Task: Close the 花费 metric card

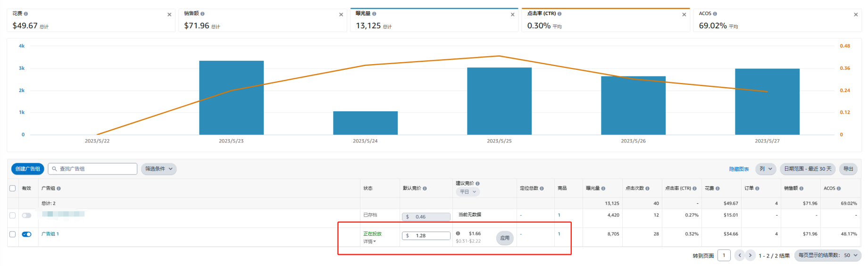Action: pyautogui.click(x=169, y=15)
